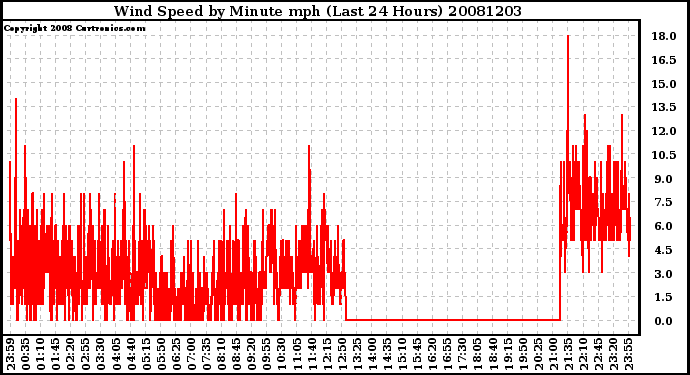
Task: Click the 21:35 x-axis time label
Action: [567, 354]
